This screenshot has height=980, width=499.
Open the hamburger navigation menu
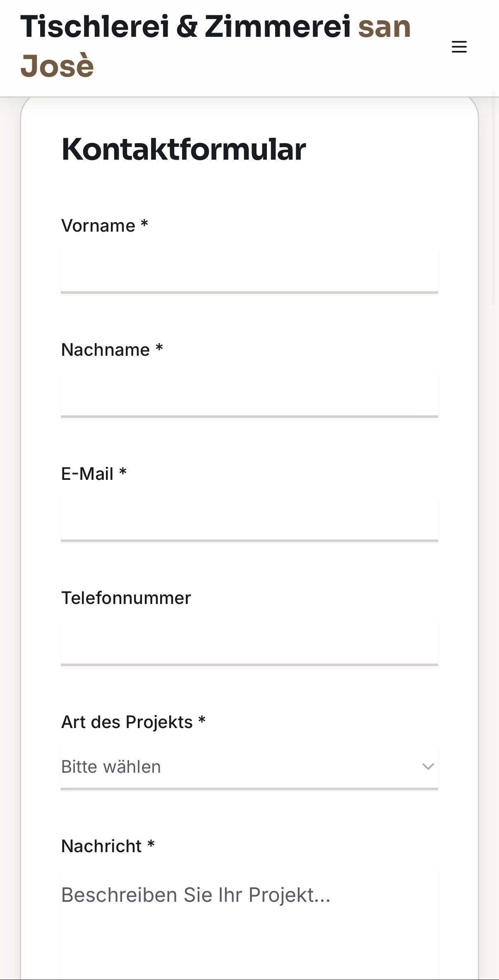click(459, 47)
